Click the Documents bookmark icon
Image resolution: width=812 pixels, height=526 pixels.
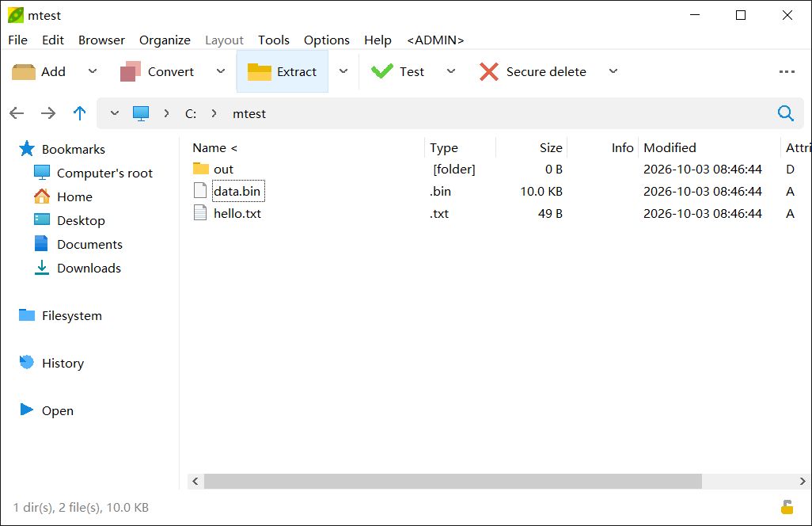click(41, 243)
